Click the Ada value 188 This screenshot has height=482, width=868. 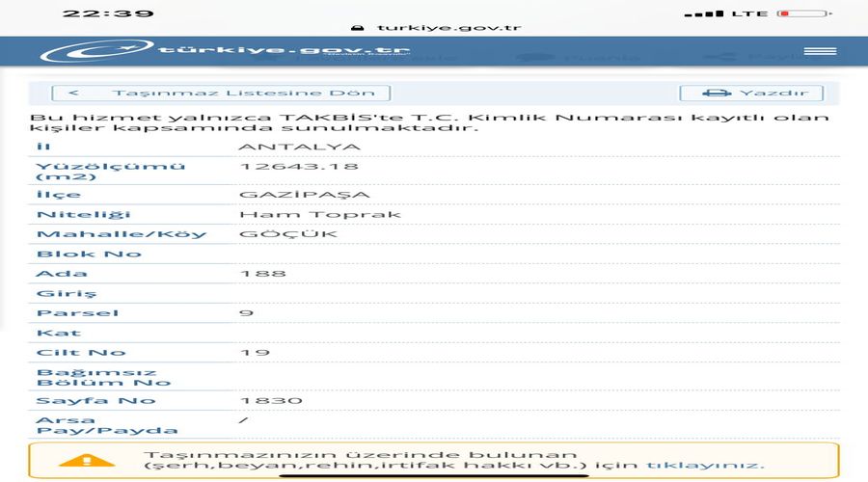click(x=262, y=274)
